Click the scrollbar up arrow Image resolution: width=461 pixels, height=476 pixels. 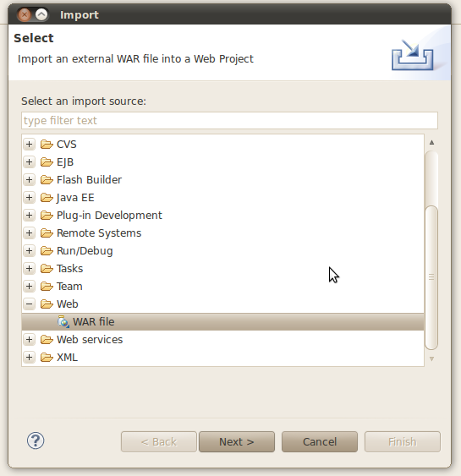pos(431,142)
